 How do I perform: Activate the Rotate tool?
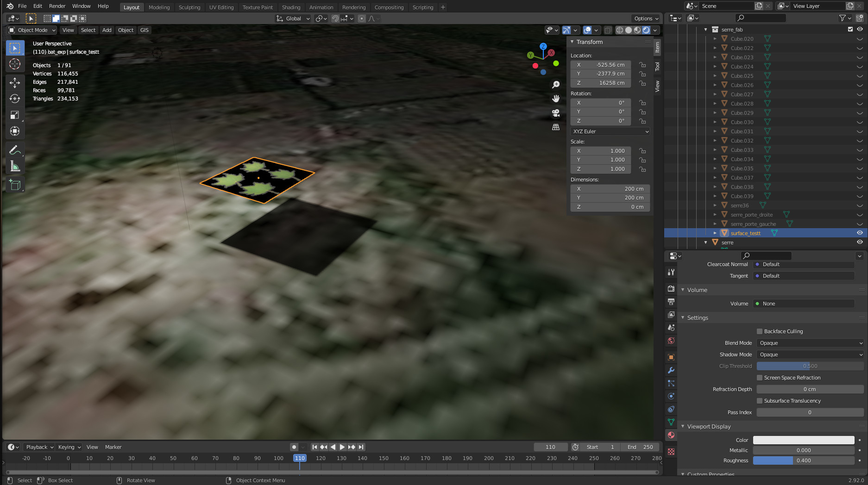pos(15,99)
